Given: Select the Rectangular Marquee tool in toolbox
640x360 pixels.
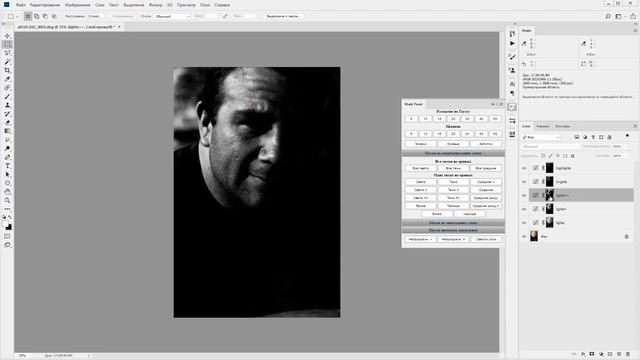Looking at the screenshot, I should (7, 44).
